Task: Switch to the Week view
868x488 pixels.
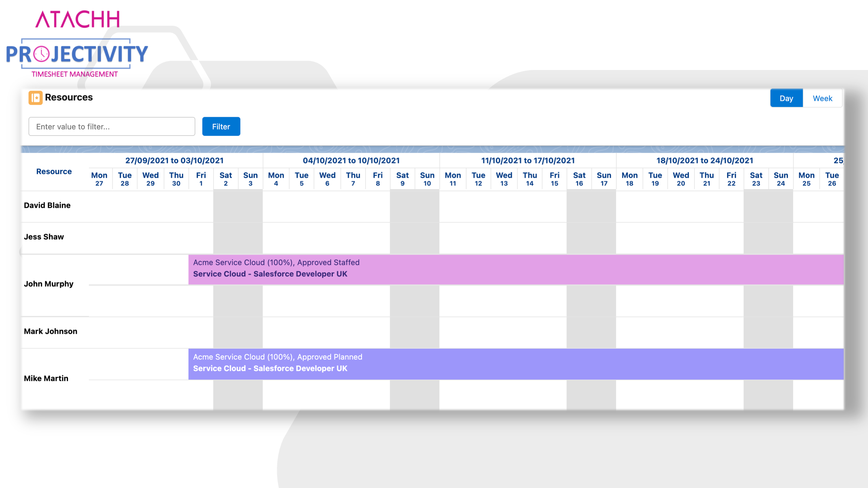Action: click(822, 98)
